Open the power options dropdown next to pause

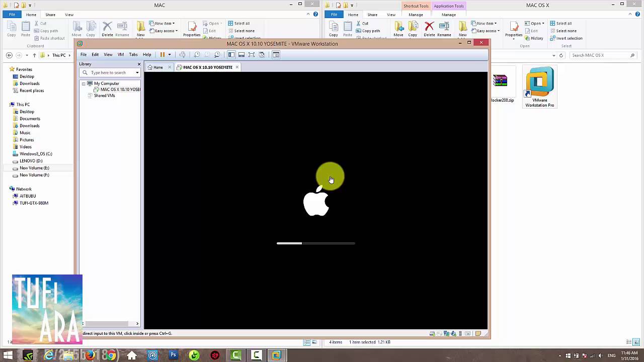(x=170, y=54)
